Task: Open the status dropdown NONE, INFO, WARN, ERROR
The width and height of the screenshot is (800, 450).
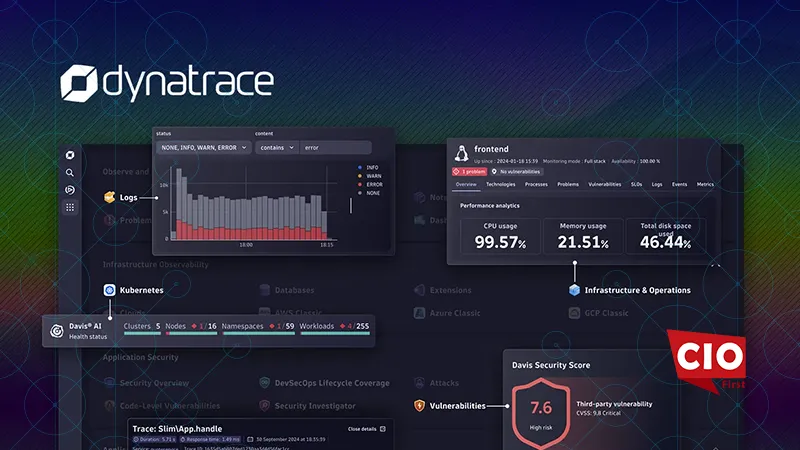Action: (204, 147)
